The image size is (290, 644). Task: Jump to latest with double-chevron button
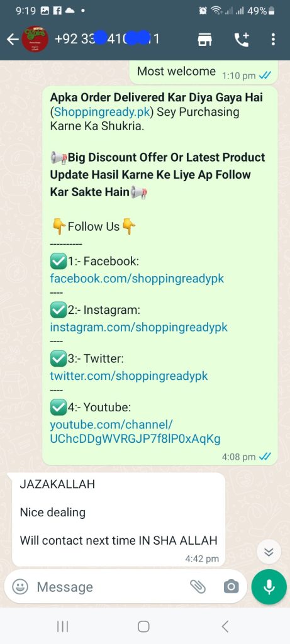pyautogui.click(x=269, y=552)
